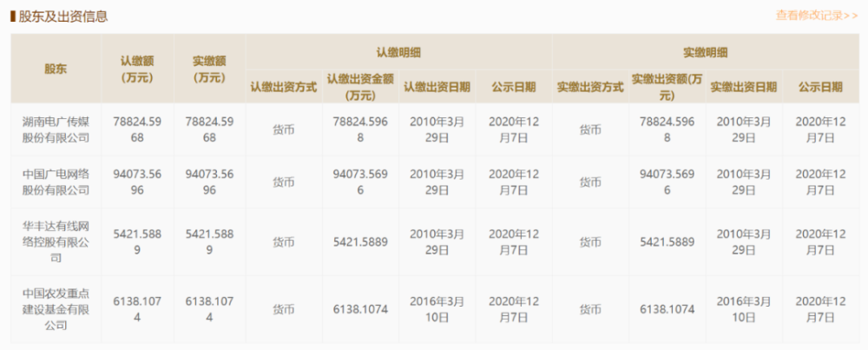Click 认缴额 78824.5968 in the 湖南电广传媒 row
This screenshot has height=350, width=868.
(x=137, y=129)
